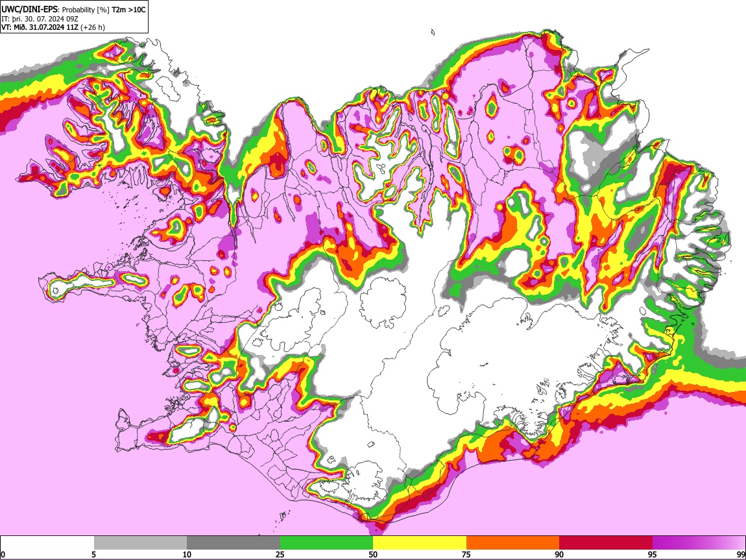
Task: Click the purple-pink 95–99% legend band
Action: (699, 543)
